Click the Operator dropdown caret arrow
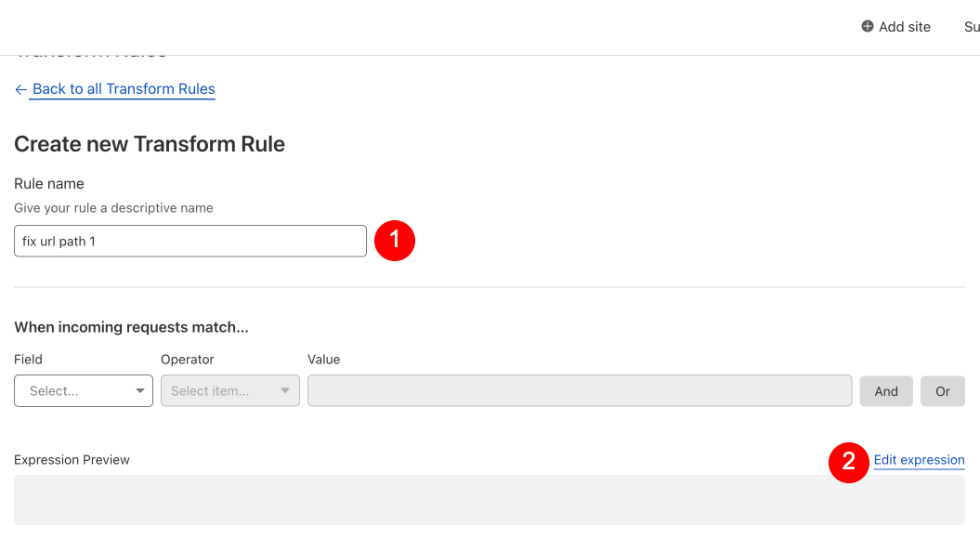Screen dimensions: 980x539 (x=285, y=391)
